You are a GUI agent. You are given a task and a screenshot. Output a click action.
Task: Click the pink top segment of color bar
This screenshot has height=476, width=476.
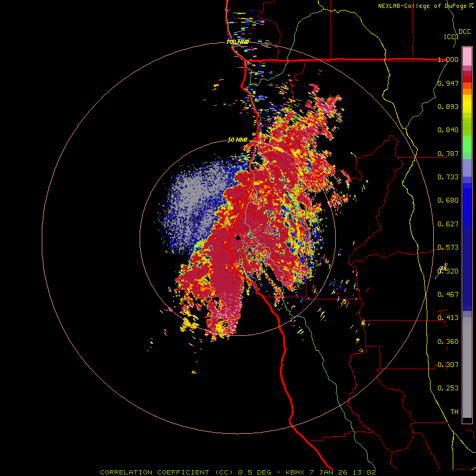coord(467,56)
